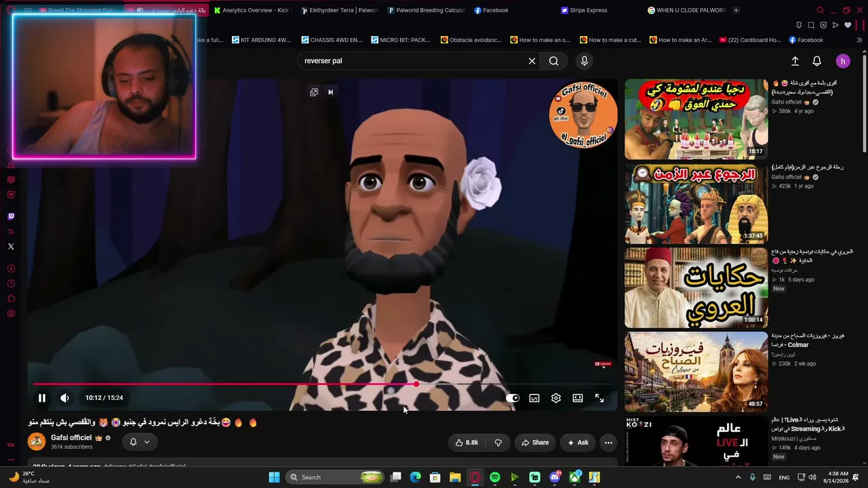Open volume control in system tray
Viewport: 868px width, 488px height.
click(x=812, y=477)
